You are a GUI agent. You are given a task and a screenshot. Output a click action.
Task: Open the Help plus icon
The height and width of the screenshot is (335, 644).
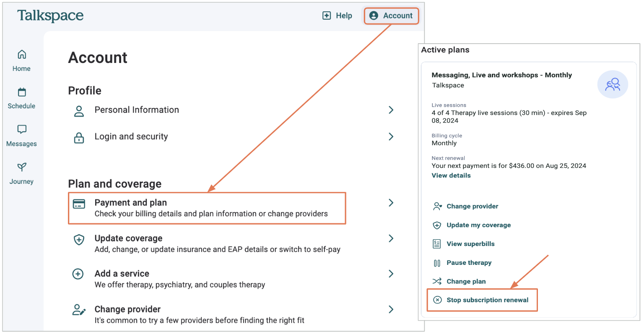(x=327, y=16)
